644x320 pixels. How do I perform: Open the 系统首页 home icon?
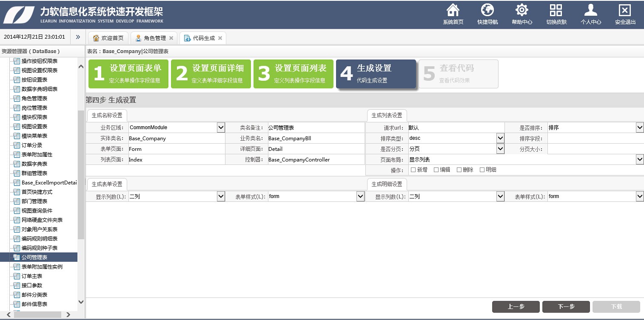tap(453, 10)
